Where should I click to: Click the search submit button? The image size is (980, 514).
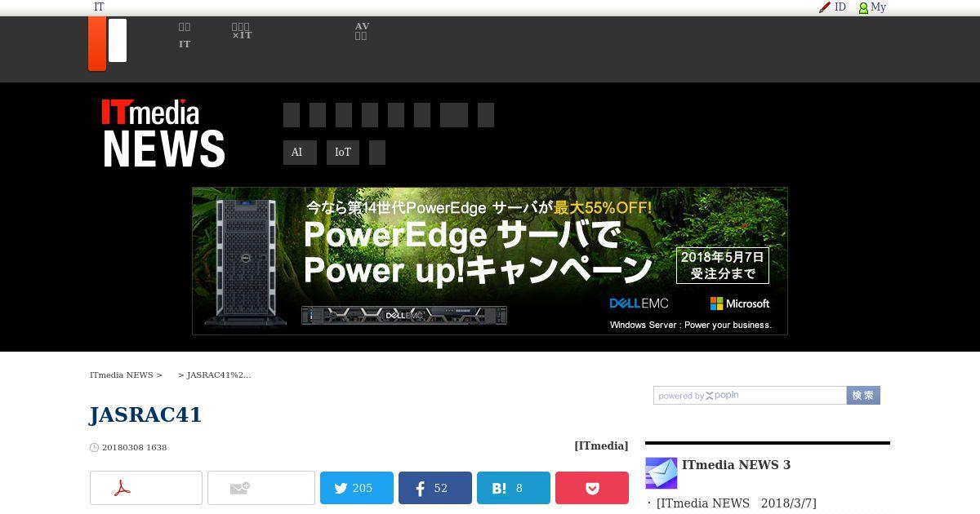(x=863, y=395)
